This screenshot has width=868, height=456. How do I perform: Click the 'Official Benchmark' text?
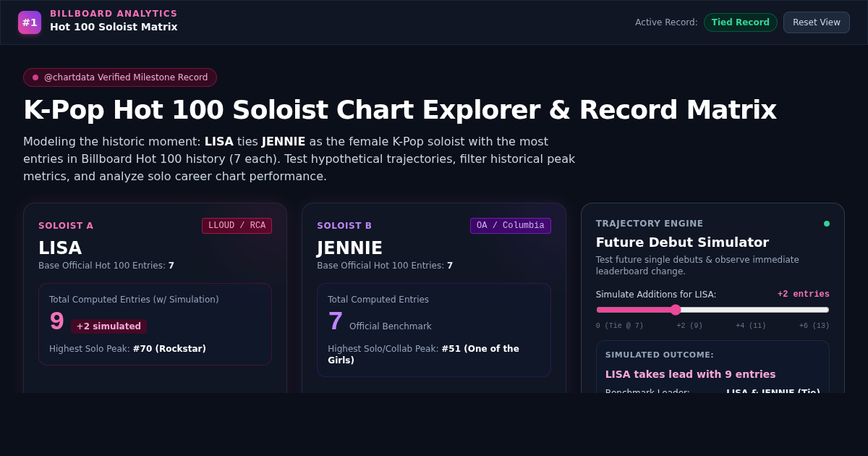pos(391,326)
